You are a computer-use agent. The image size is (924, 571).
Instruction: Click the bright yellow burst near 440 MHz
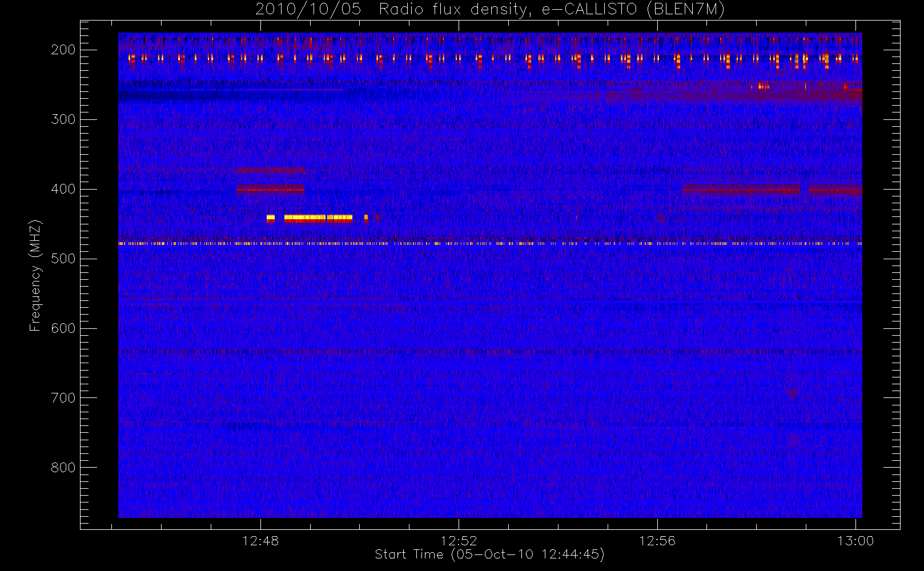coord(318,218)
